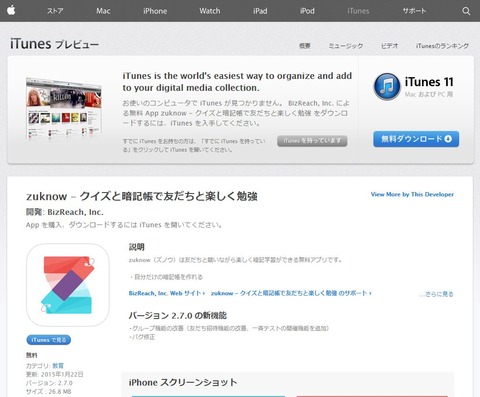Click the 無料 price label
The height and width of the screenshot is (397, 480).
pyautogui.click(x=32, y=355)
